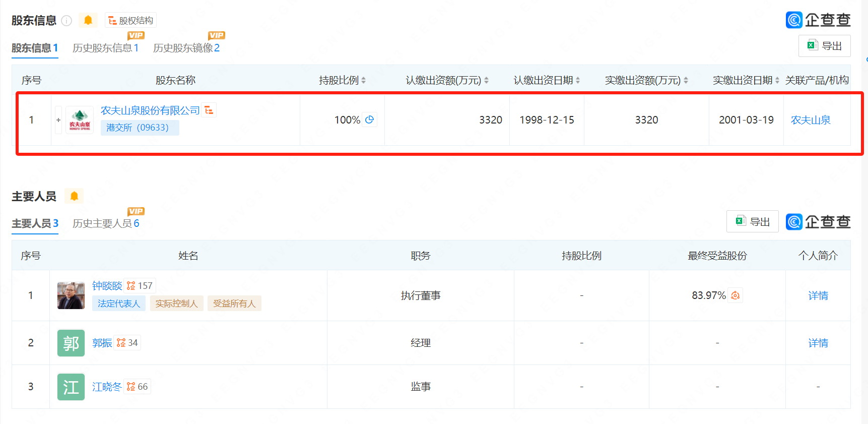Screen dimensions: 868x424
Task: Click the 法定代表人 tag
Action: (x=118, y=304)
